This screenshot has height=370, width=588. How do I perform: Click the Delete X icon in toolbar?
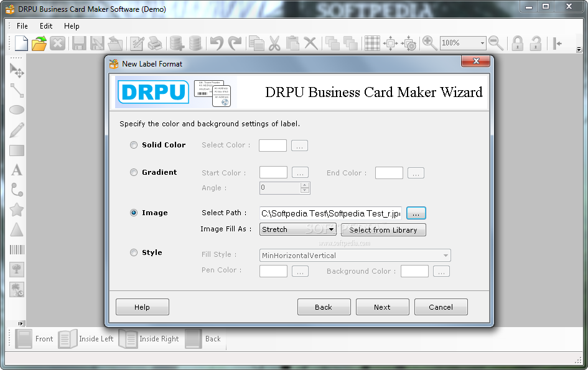click(x=310, y=43)
